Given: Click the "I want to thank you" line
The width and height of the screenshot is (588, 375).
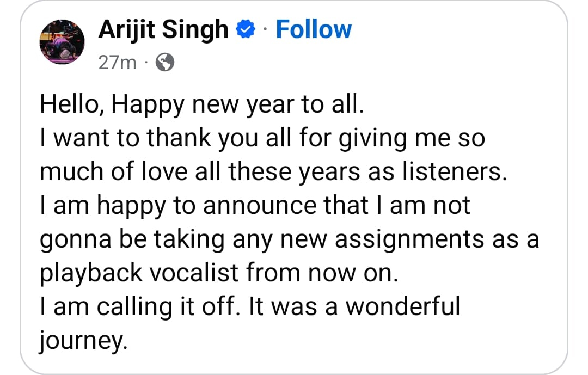Looking at the screenshot, I should (x=262, y=138).
